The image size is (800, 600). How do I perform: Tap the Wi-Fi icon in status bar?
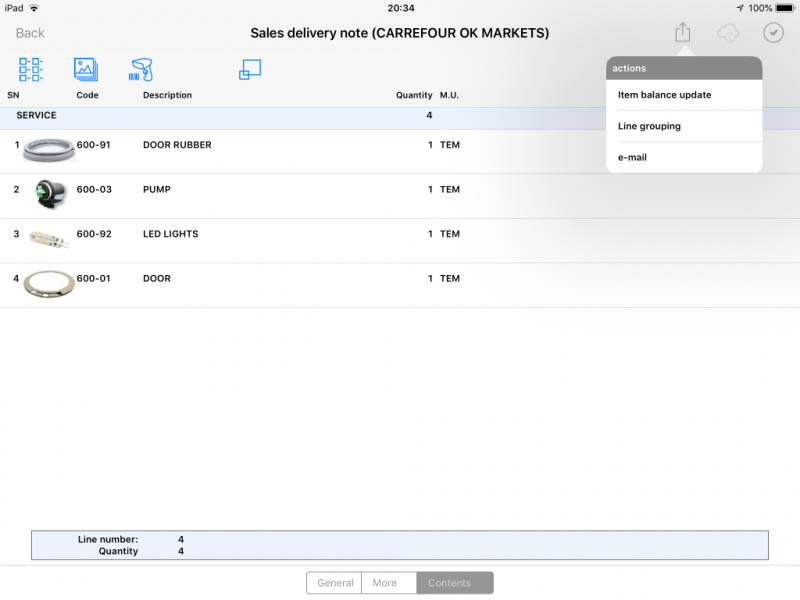[34, 8]
